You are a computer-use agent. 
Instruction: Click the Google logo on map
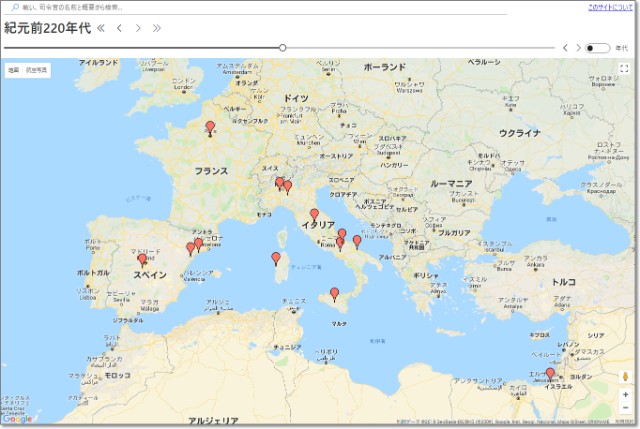click(x=17, y=419)
